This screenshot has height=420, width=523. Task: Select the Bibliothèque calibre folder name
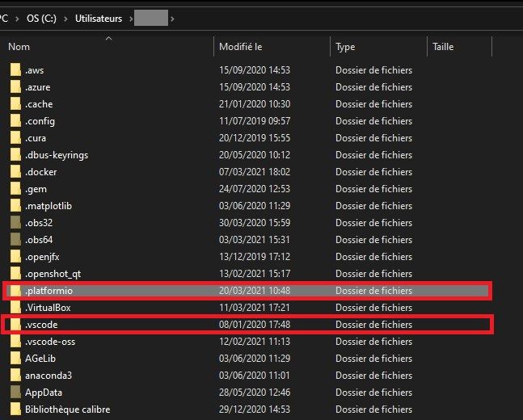coord(67,409)
